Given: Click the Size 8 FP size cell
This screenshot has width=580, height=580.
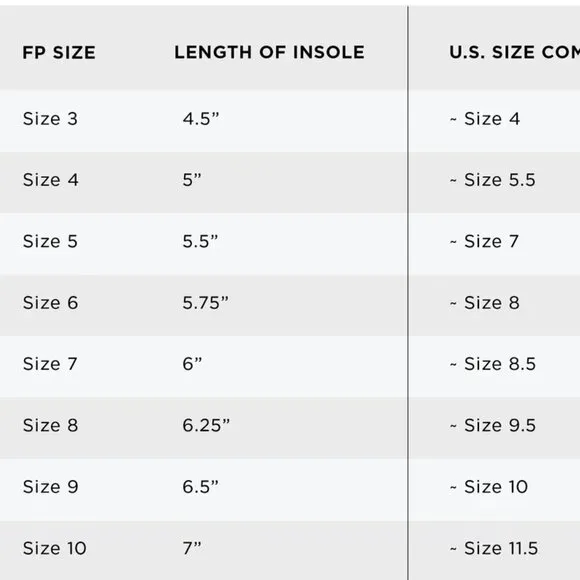Looking at the screenshot, I should [51, 425].
